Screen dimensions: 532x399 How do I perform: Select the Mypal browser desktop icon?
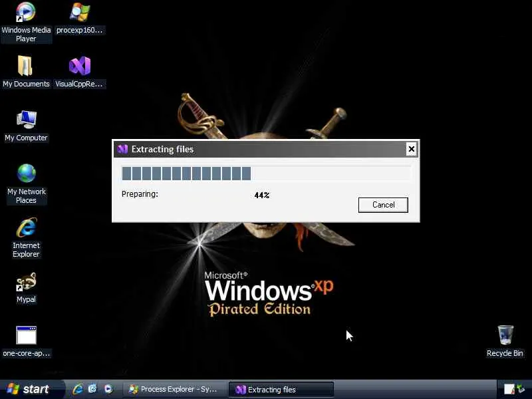coord(26,287)
